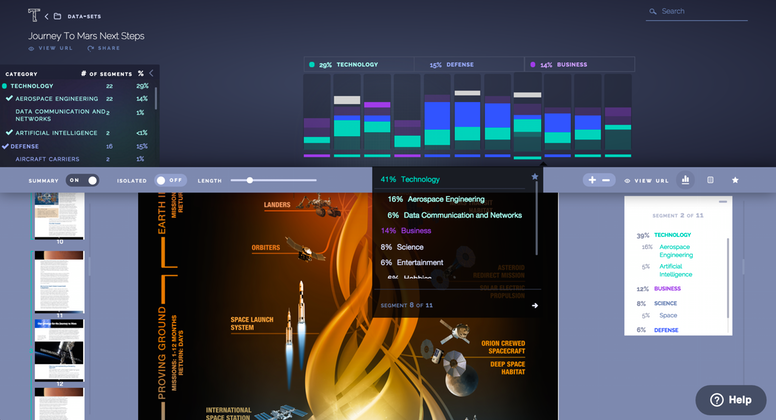The image size is (776, 420).
Task: Click the Length slider track
Action: tap(274, 181)
